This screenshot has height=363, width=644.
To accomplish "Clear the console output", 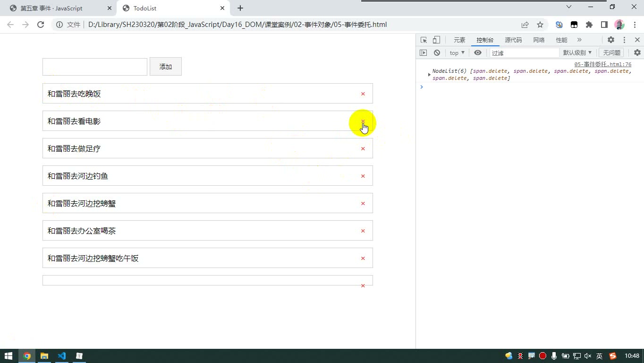I will (437, 53).
